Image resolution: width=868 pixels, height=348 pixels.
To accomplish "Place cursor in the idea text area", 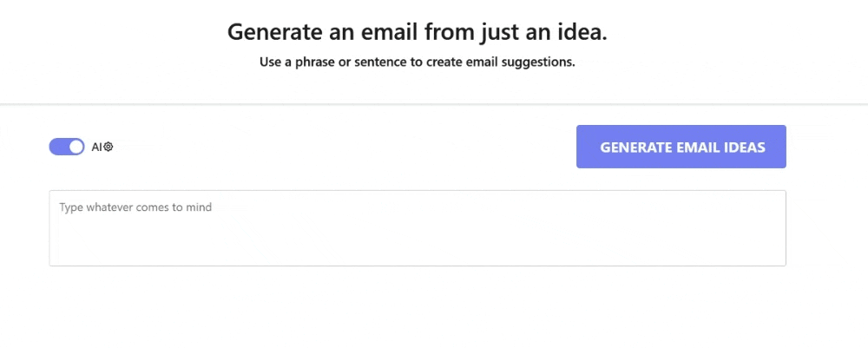I will [x=417, y=227].
